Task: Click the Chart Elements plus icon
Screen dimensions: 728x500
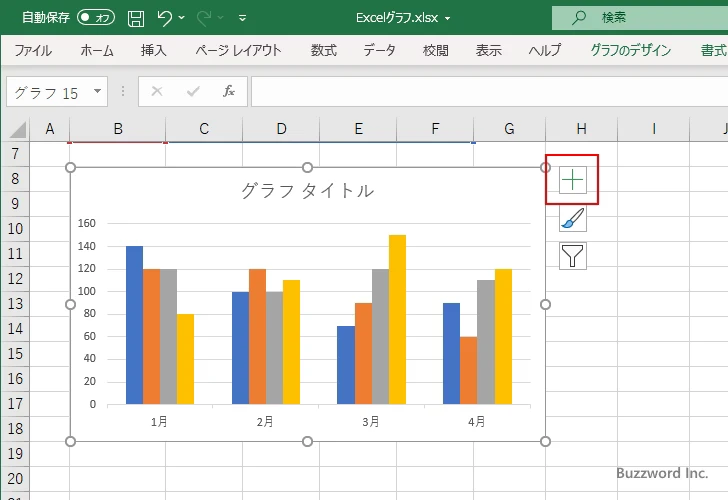Action: pos(573,180)
